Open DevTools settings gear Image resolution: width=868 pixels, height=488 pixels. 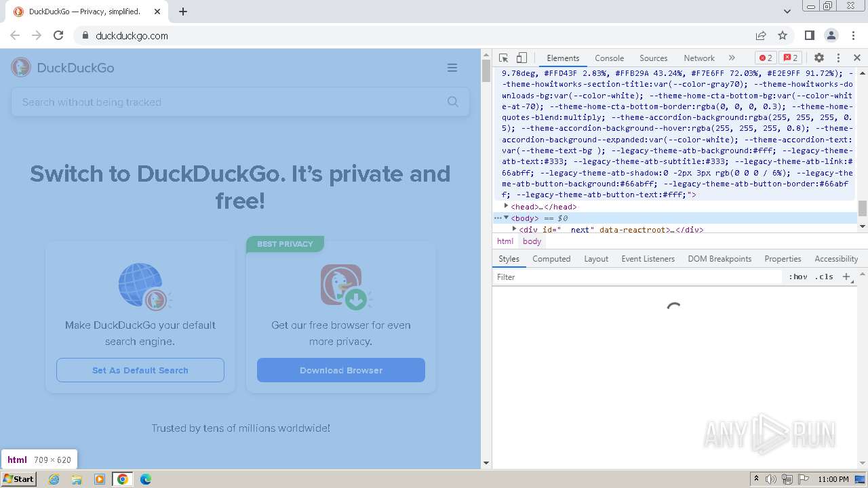(819, 58)
